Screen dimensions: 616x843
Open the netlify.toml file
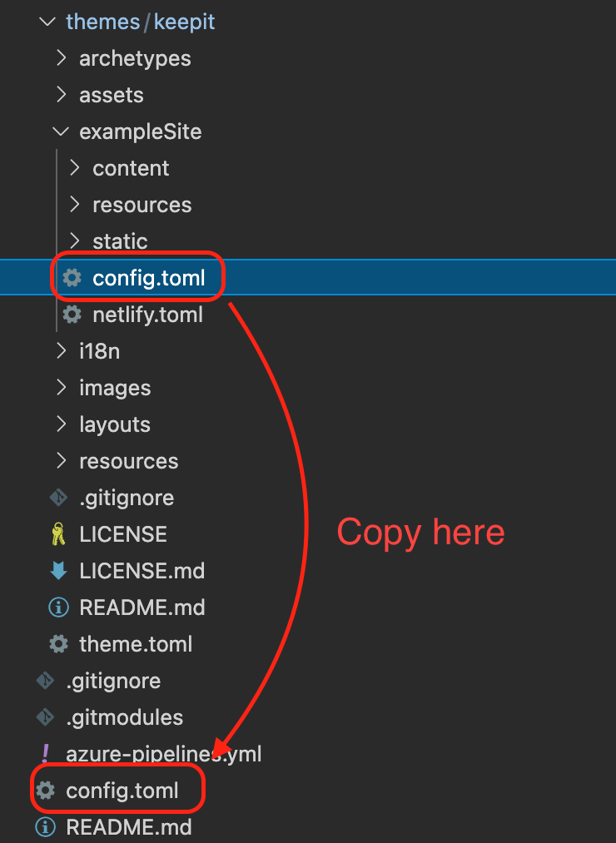(x=147, y=315)
